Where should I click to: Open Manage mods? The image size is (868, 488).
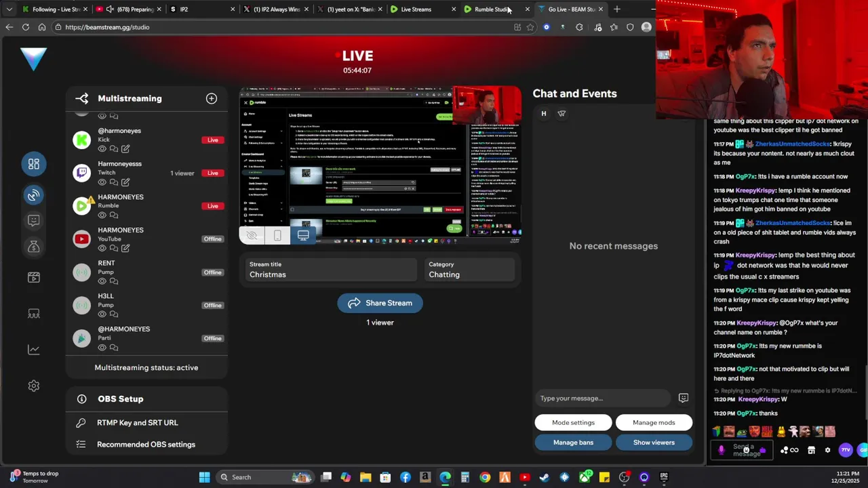(654, 422)
